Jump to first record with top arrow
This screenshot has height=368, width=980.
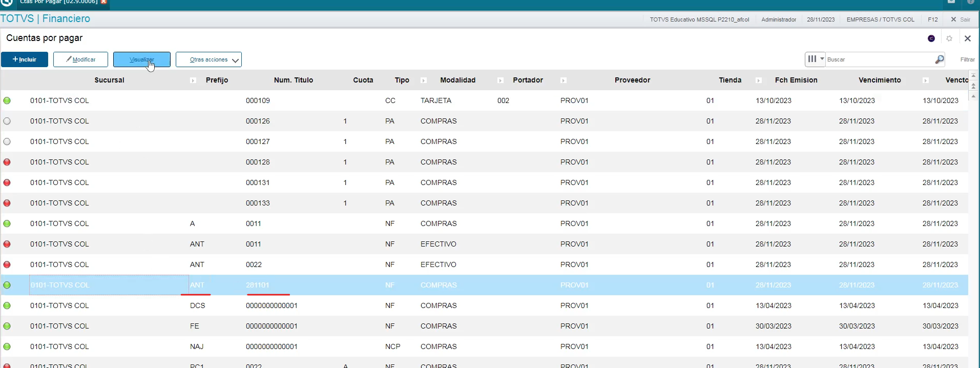click(x=974, y=76)
